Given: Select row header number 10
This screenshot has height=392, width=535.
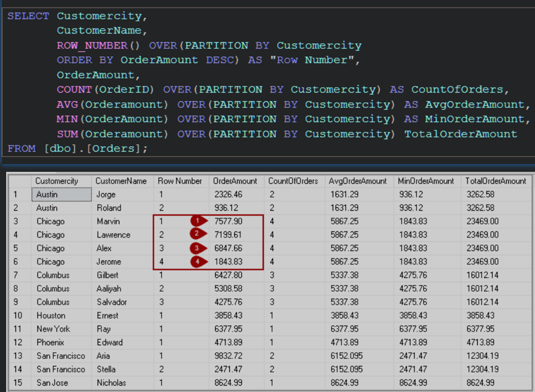Looking at the screenshot, I should (x=20, y=316).
